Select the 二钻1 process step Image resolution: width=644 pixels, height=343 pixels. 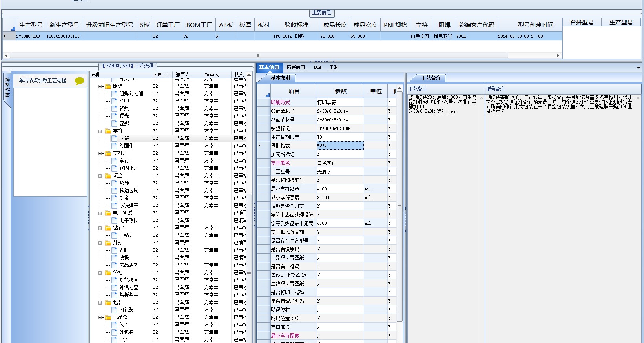[125, 235]
